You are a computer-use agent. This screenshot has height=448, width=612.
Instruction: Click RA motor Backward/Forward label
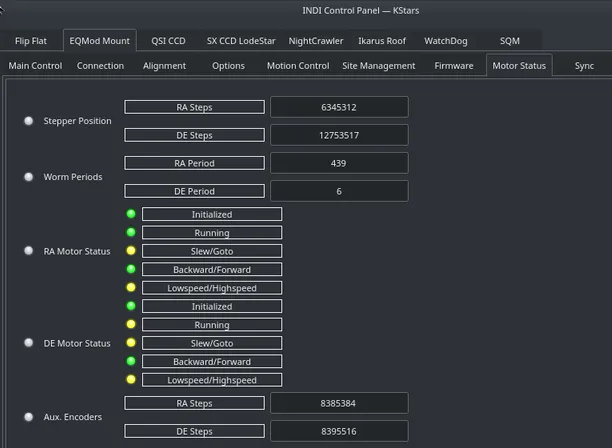(212, 269)
